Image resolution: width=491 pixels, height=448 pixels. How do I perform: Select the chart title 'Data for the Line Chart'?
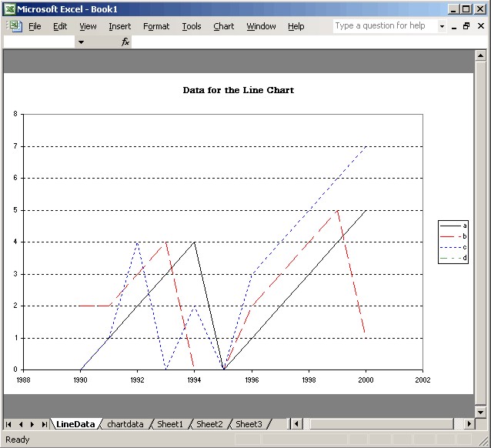point(238,90)
